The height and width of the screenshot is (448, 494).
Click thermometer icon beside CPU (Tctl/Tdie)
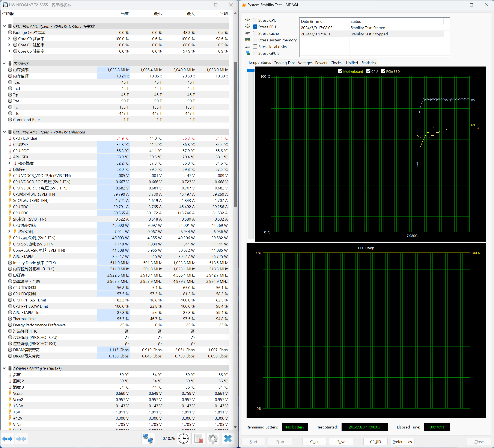pyautogui.click(x=10, y=138)
